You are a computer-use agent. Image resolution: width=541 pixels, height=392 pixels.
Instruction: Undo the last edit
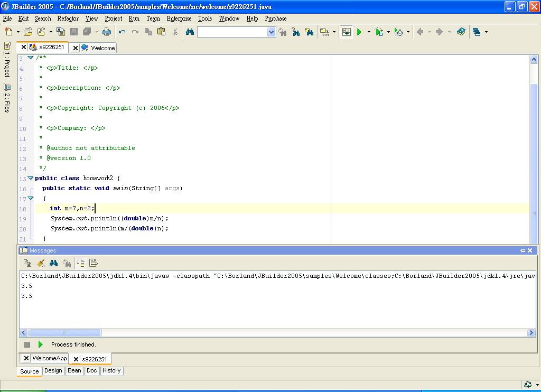pos(122,32)
